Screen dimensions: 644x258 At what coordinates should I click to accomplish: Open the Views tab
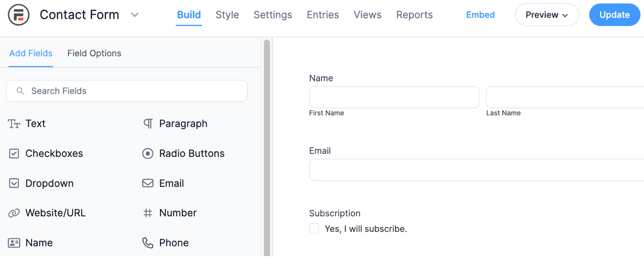pyautogui.click(x=368, y=15)
